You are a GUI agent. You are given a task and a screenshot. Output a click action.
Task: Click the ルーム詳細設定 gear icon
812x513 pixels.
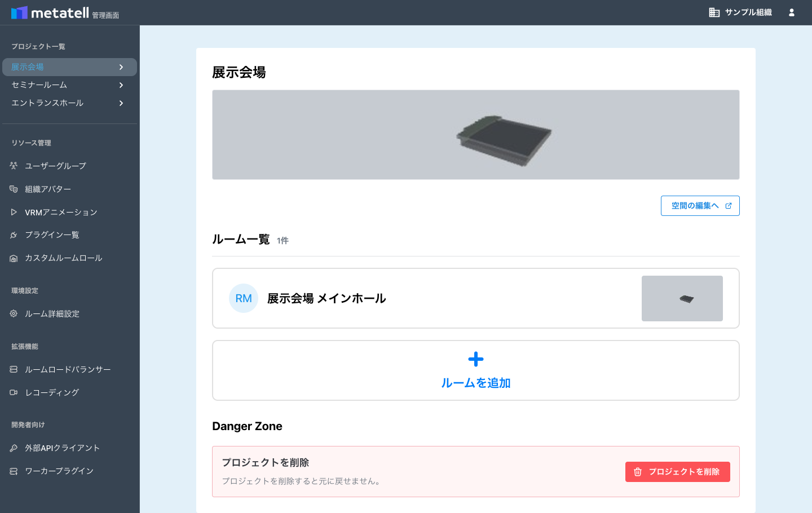[14, 313]
